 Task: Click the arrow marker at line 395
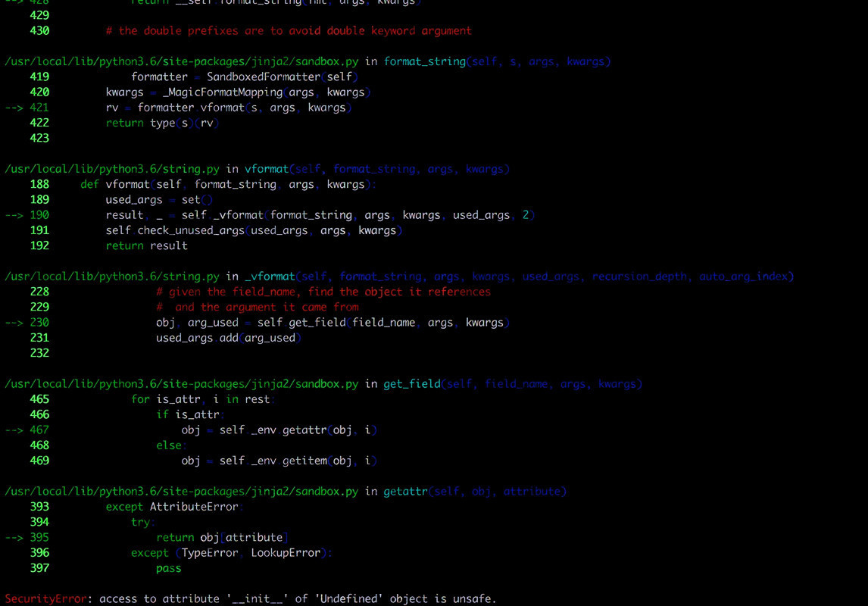[x=14, y=538]
